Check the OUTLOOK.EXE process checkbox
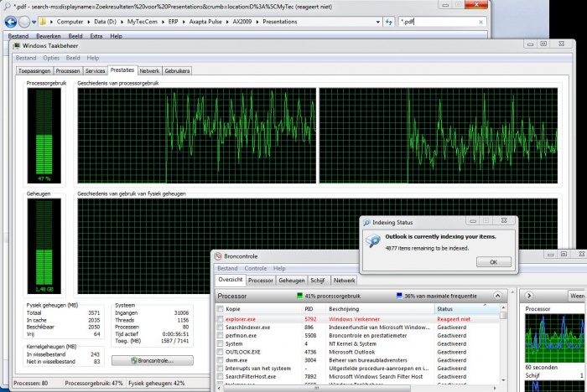Viewport: 587px width, 392px height. [x=220, y=353]
